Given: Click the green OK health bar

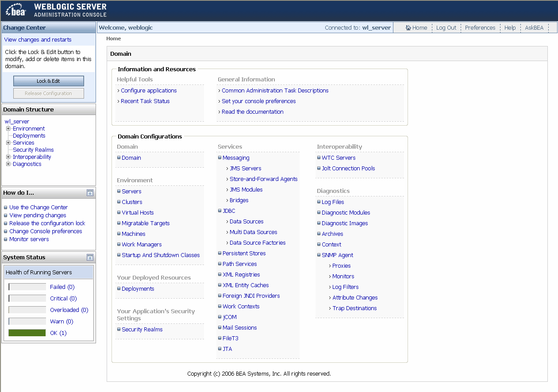Looking at the screenshot, I should [x=27, y=333].
